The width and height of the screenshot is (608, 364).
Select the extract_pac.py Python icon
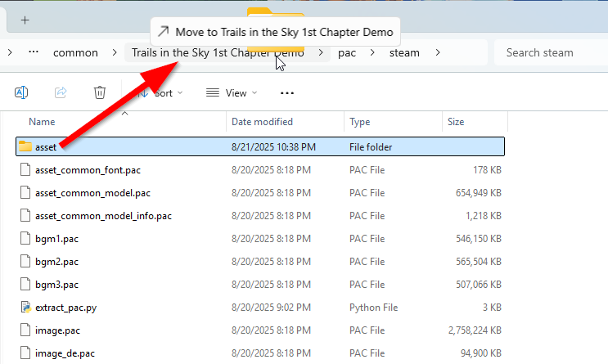click(x=25, y=307)
